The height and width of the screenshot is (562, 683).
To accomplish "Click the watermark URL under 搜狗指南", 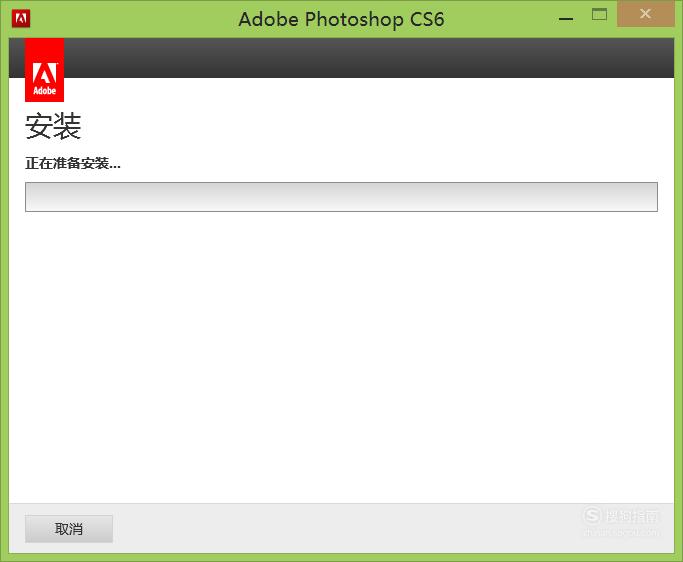I will coord(622,532).
